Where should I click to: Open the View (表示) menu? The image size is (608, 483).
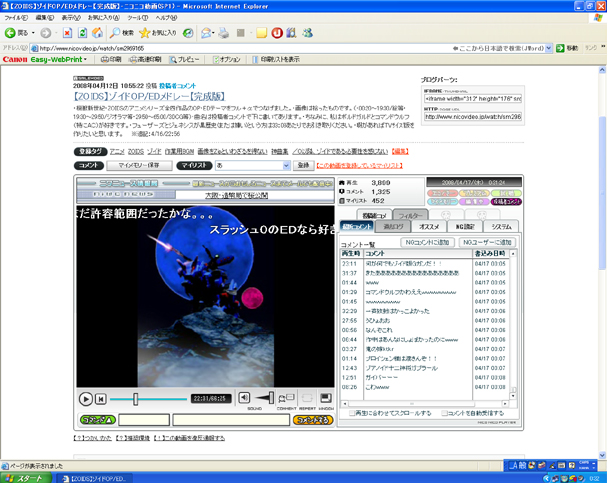71,18
